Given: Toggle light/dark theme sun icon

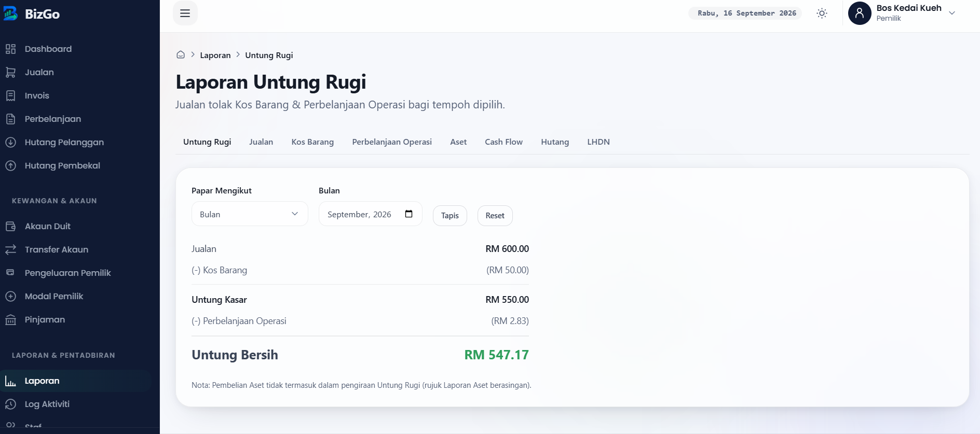Looking at the screenshot, I should coord(822,13).
